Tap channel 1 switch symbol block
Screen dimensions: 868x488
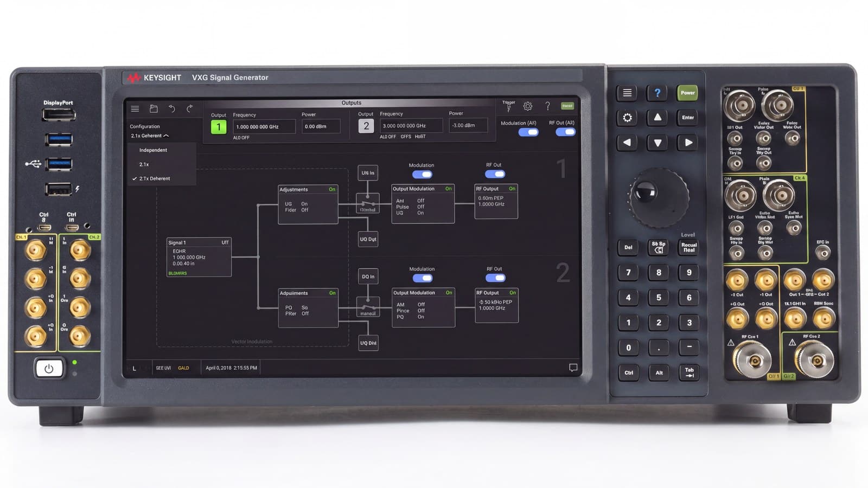tap(367, 203)
